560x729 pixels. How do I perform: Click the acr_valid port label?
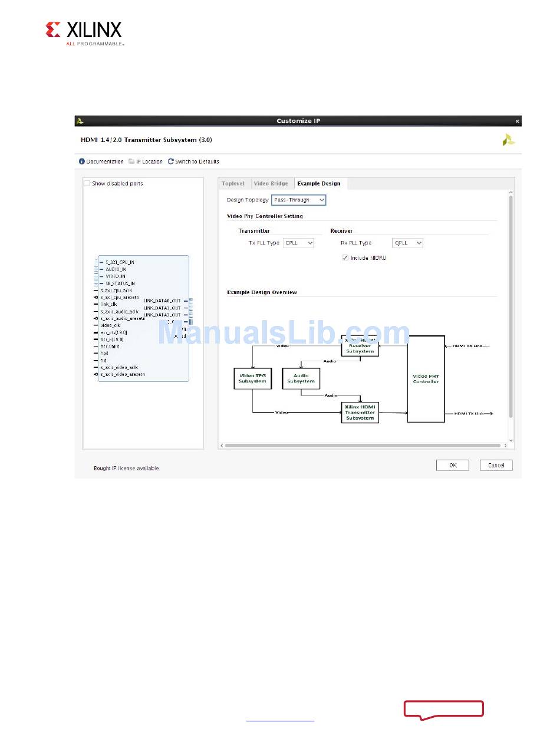click(110, 347)
